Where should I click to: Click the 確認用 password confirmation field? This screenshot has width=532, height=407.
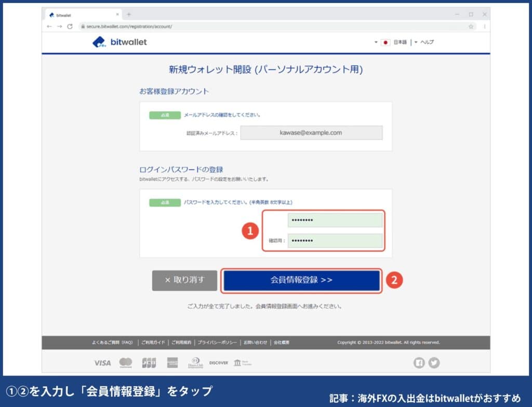335,241
